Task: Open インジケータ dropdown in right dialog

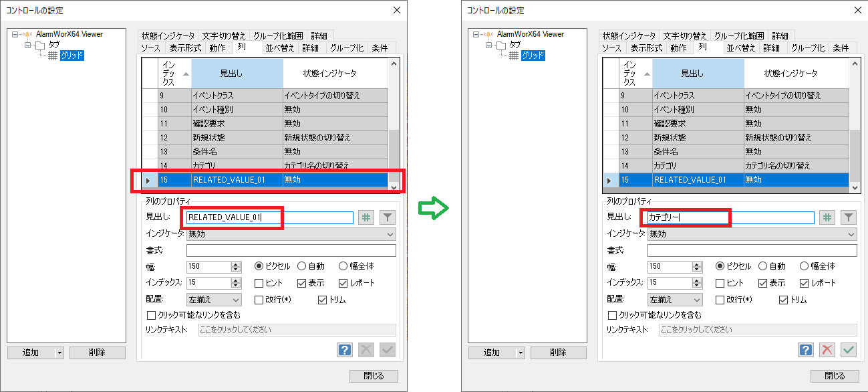Action: (x=752, y=234)
